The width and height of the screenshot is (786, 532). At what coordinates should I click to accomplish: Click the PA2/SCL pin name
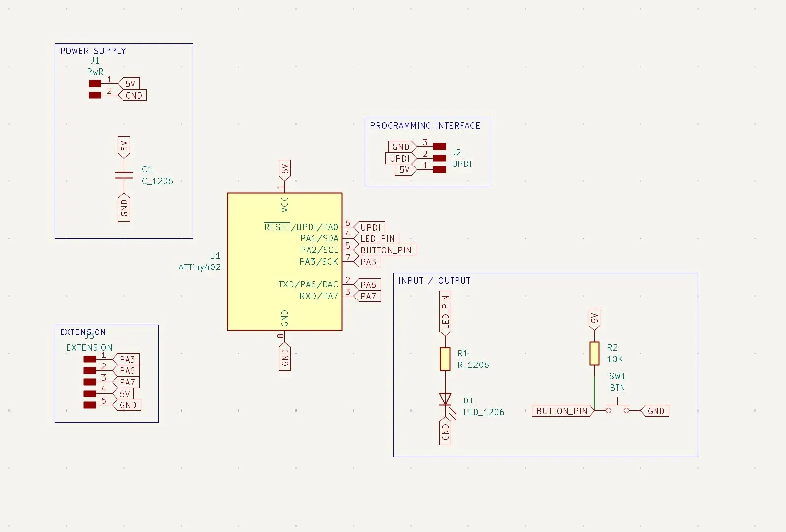coord(320,250)
